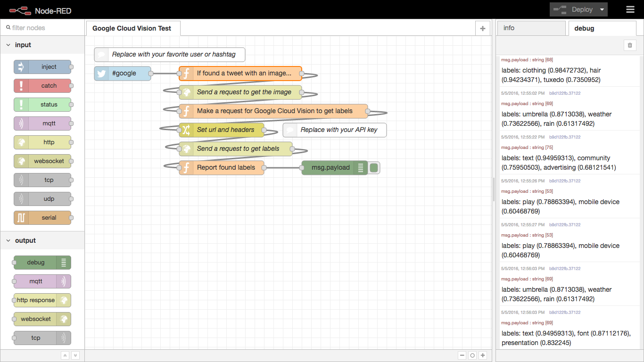Click the filter nodes search field

[42, 27]
